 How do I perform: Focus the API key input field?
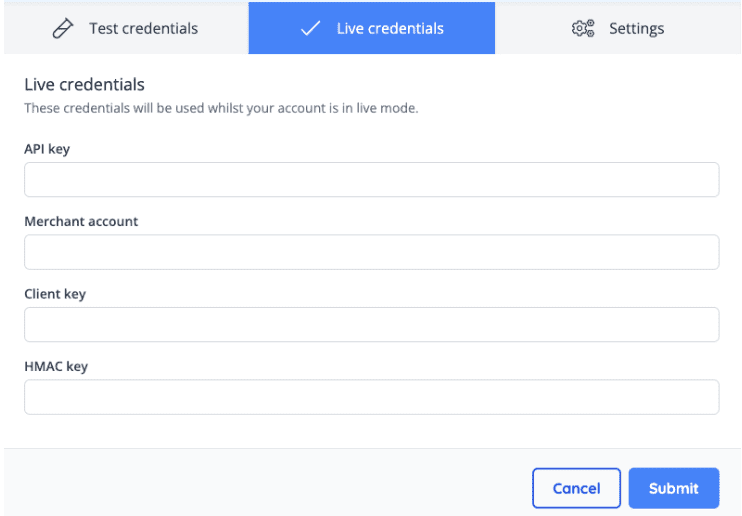pos(371,180)
